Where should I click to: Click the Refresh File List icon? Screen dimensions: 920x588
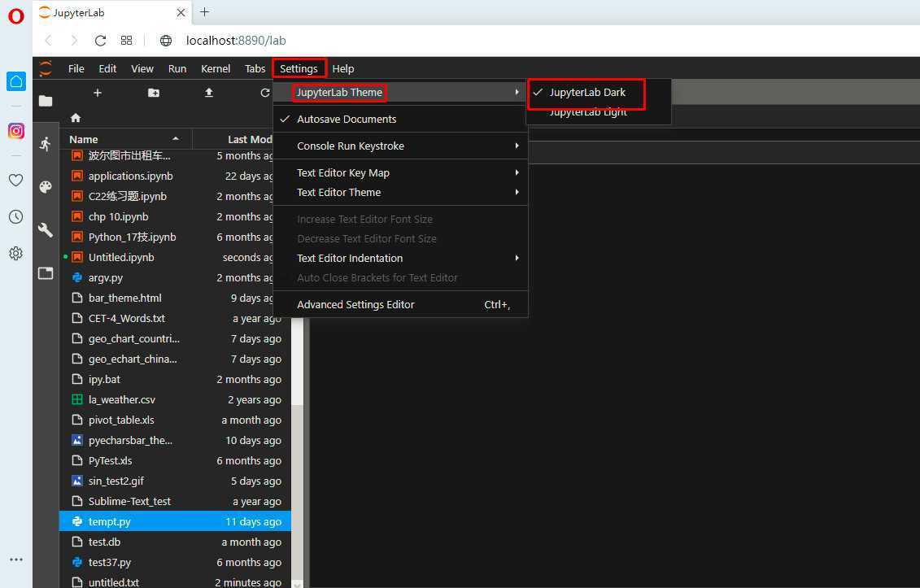click(x=264, y=93)
